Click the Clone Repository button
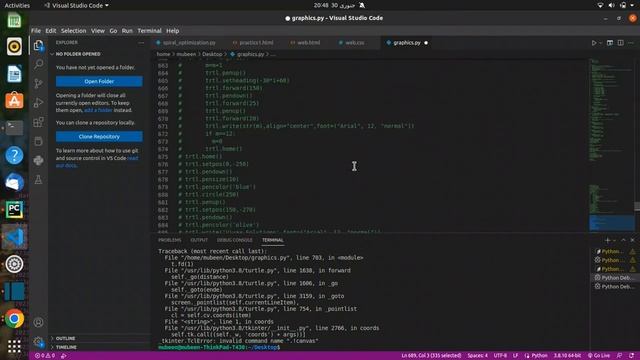This screenshot has width=640, height=360. click(x=99, y=136)
